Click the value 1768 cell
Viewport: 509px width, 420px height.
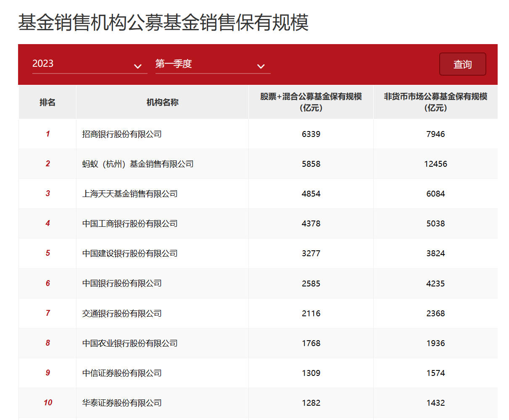coord(311,344)
